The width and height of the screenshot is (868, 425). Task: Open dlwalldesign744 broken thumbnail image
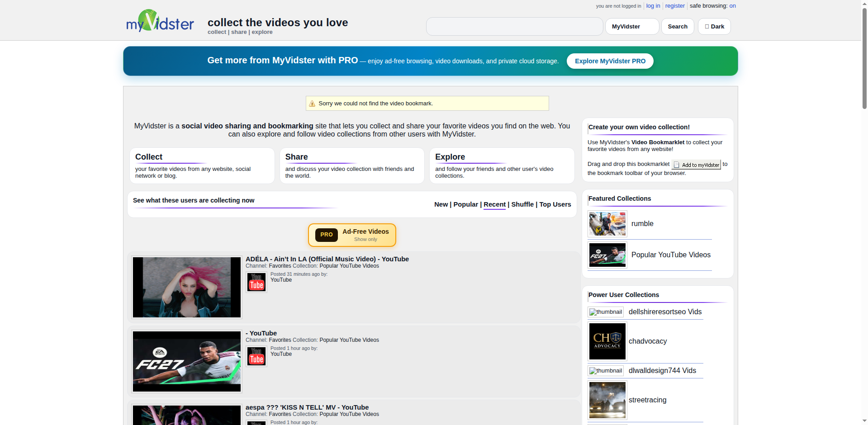point(606,371)
